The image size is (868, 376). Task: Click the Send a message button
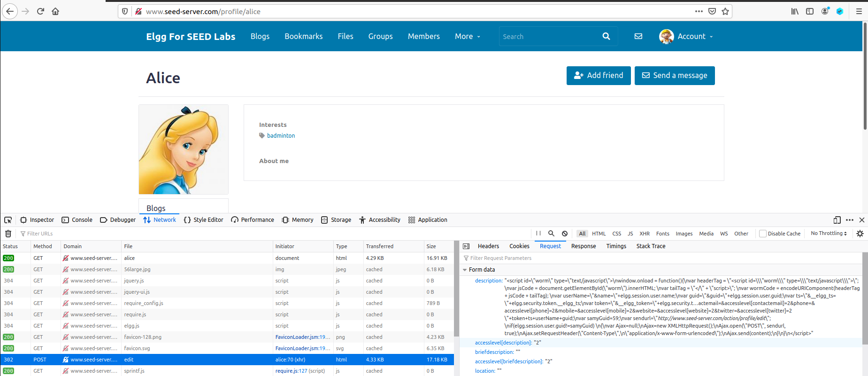coord(675,76)
